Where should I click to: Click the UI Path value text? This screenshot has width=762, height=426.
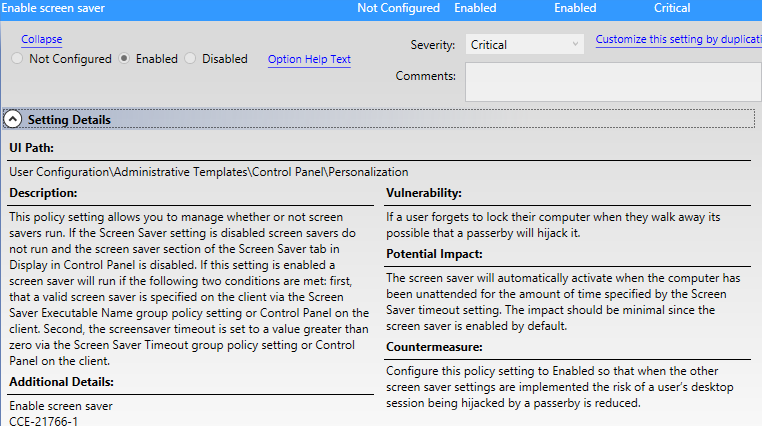point(208,172)
